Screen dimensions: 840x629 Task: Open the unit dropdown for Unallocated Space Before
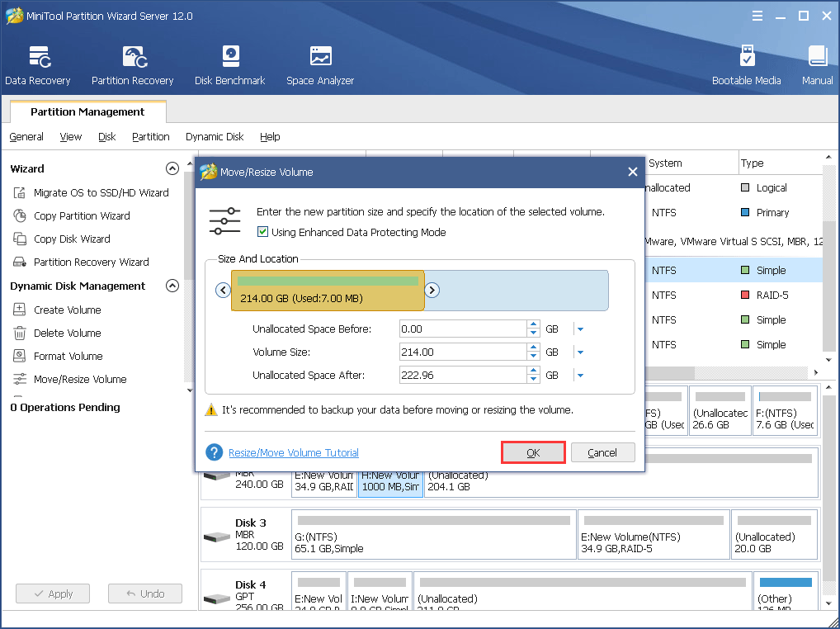click(x=580, y=329)
